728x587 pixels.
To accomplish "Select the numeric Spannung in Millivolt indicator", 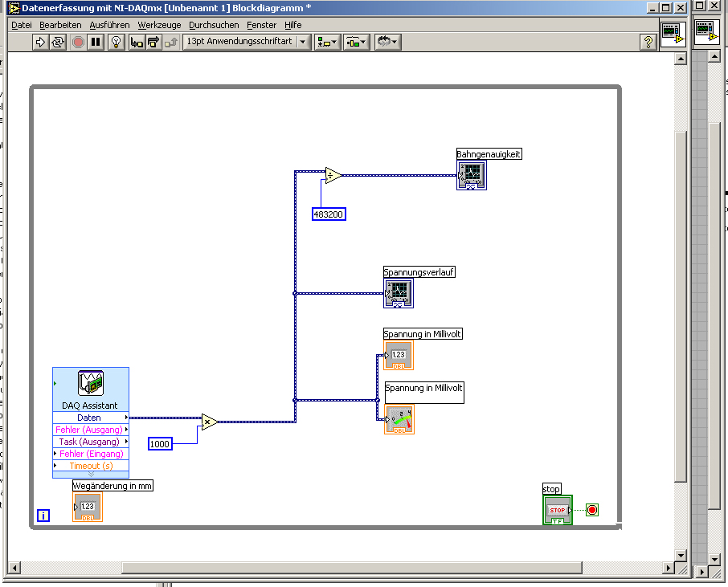I will 399,355.
